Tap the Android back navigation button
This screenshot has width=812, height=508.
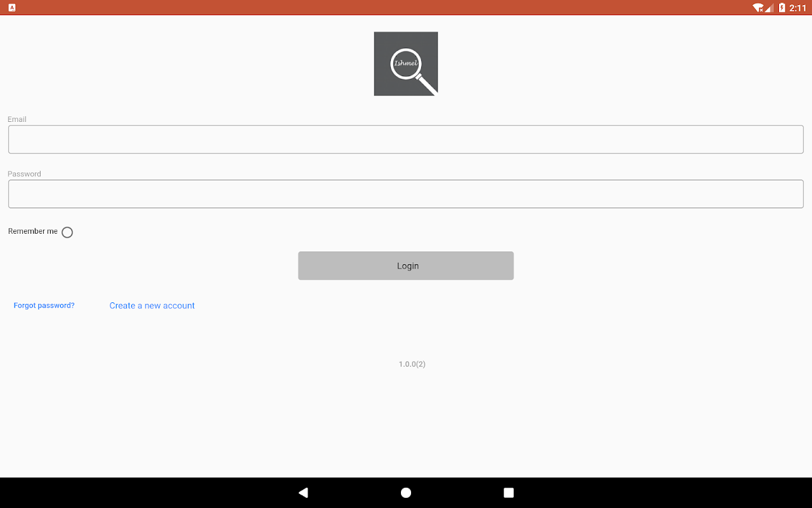(303, 493)
